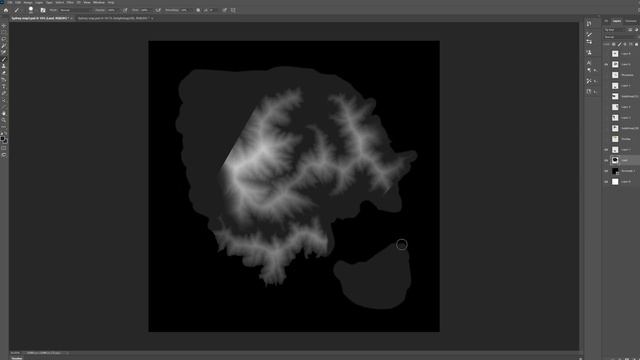Viewport: 640px width, 360px height.
Task: Select the Move tool in the toolbox
Action: tap(4, 26)
